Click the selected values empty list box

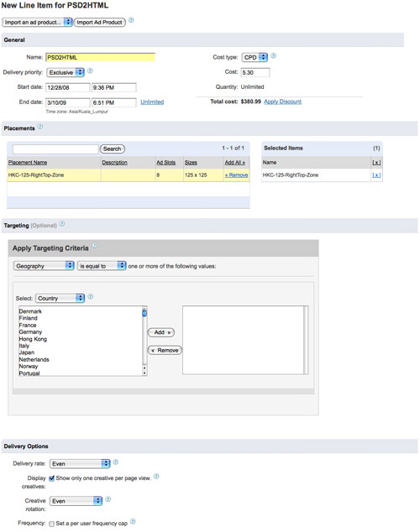pos(244,340)
